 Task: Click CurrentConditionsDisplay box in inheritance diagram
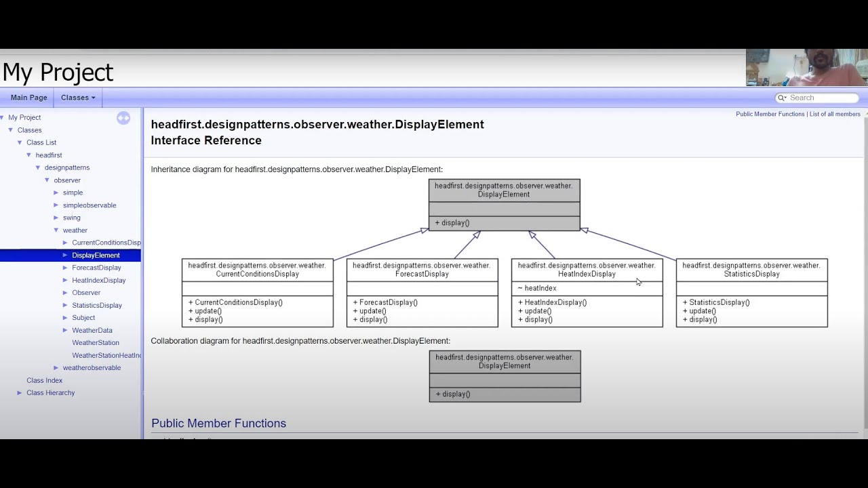click(258, 293)
